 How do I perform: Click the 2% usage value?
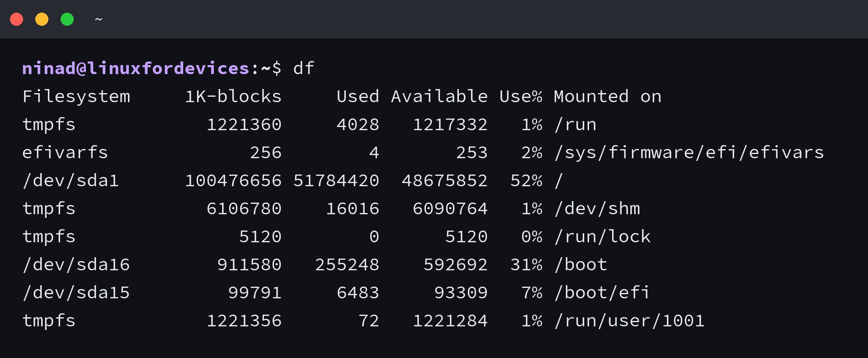click(x=532, y=152)
